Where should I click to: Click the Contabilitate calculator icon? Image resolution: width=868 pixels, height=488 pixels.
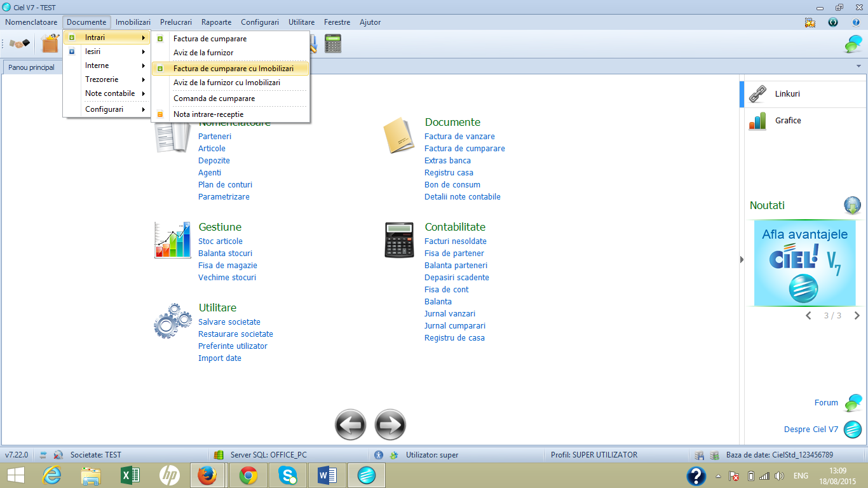point(399,240)
